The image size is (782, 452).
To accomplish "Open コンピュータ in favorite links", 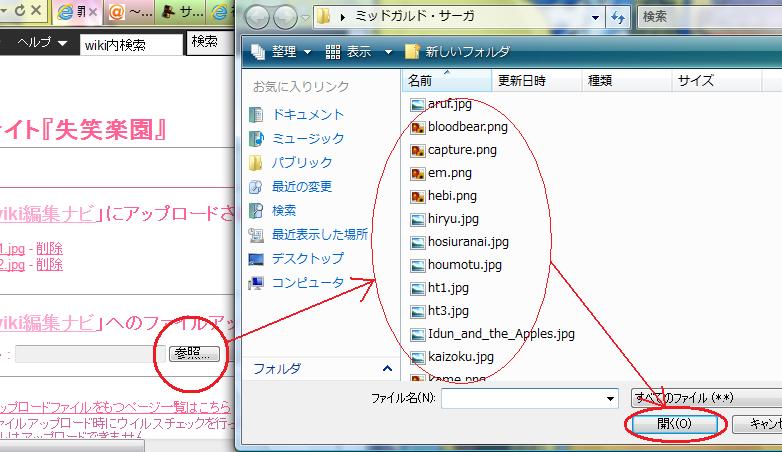I will 308,283.
